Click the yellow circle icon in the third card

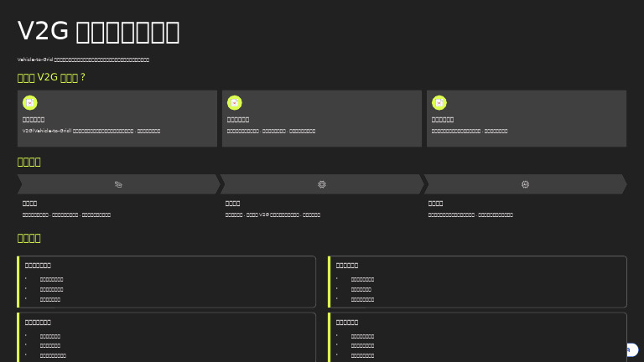[439, 102]
